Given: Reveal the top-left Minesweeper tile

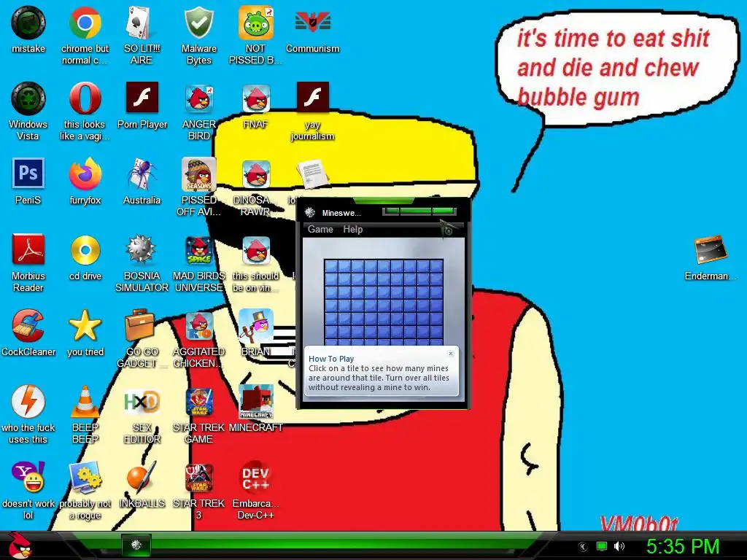Looking at the screenshot, I should pos(331,266).
